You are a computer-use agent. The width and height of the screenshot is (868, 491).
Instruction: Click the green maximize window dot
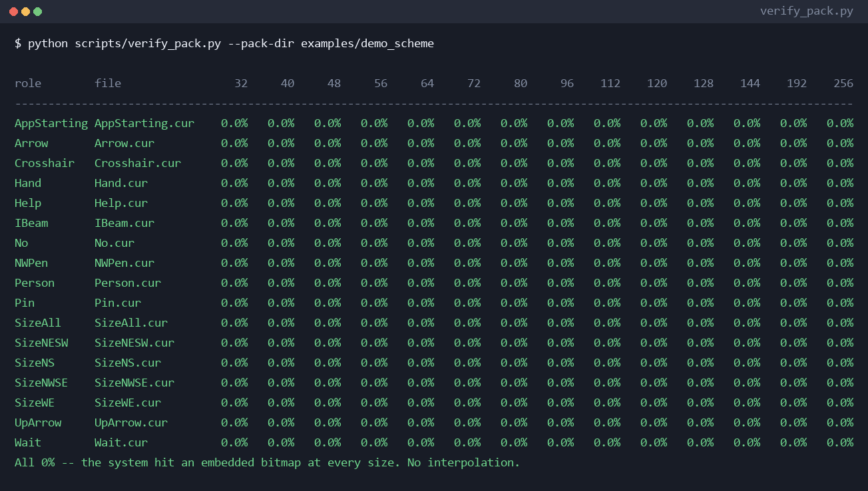coord(38,12)
